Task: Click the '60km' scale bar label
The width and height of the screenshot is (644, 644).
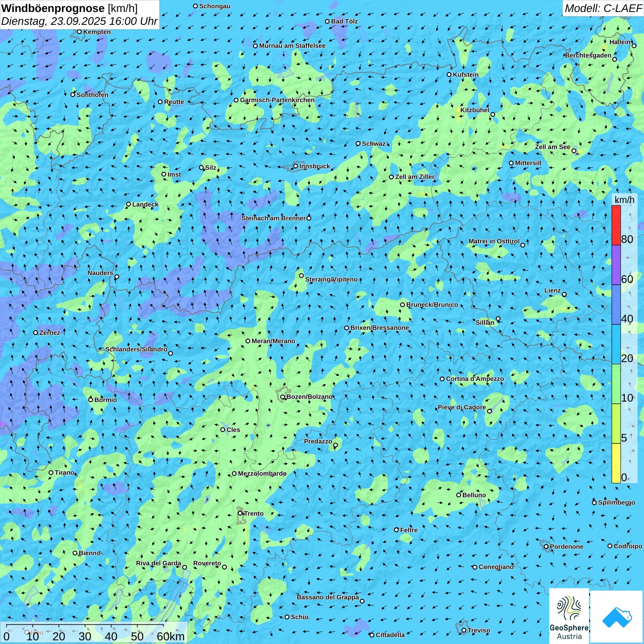Action: (x=171, y=636)
